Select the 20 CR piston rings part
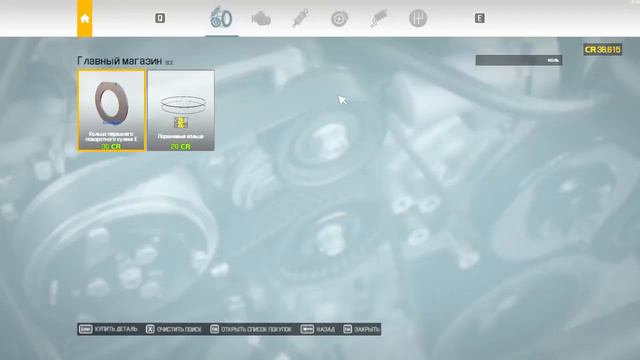Viewport: 640px width, 360px height. point(181,110)
